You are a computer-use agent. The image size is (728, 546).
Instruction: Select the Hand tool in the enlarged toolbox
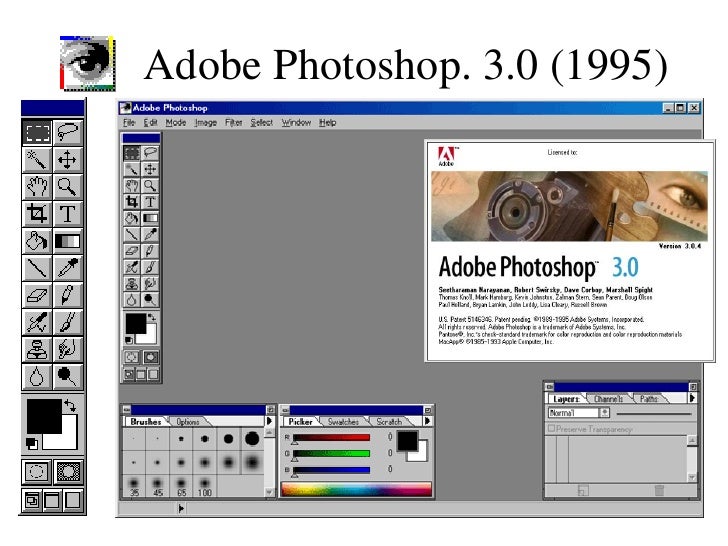38,187
